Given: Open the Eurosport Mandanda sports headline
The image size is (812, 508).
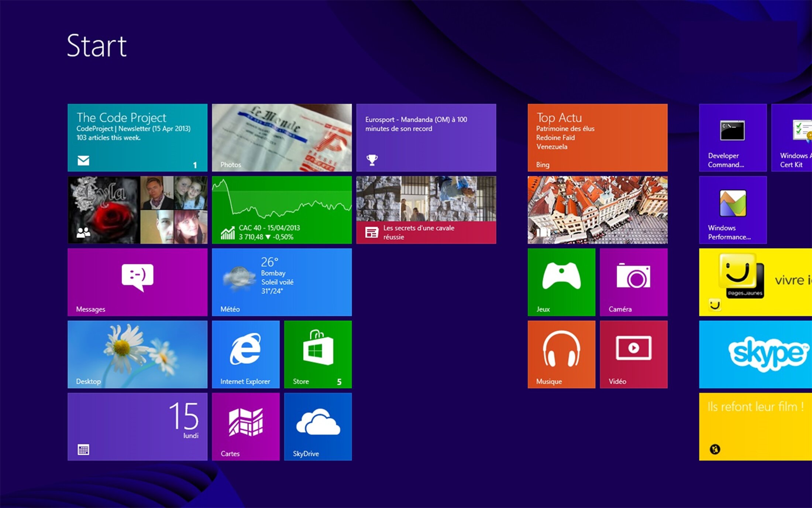Looking at the screenshot, I should 426,137.
